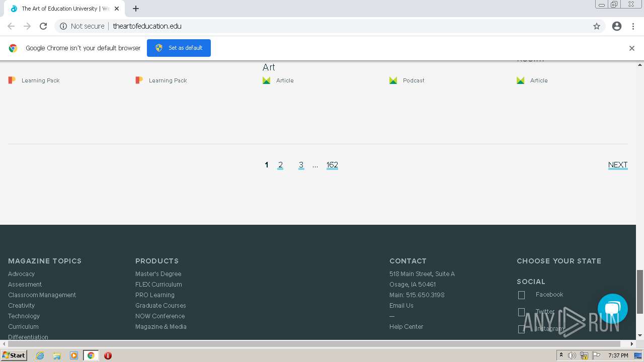The width and height of the screenshot is (644, 362).
Task: Click the Show desktop tray button
Action: click(637, 355)
